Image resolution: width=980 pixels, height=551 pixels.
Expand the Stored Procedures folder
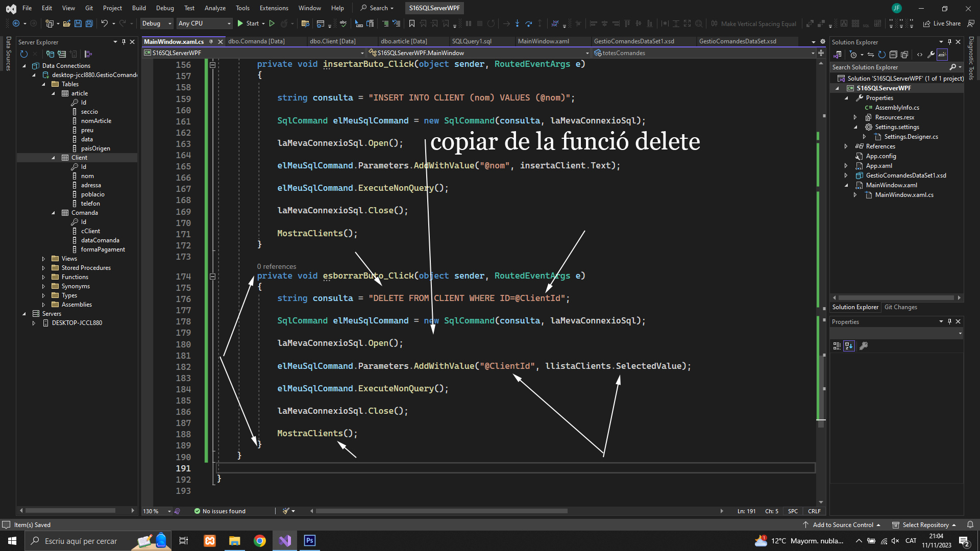(43, 268)
